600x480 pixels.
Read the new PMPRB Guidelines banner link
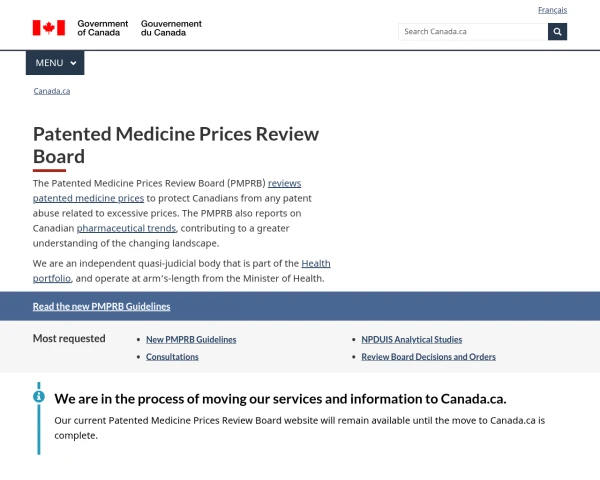tap(101, 307)
